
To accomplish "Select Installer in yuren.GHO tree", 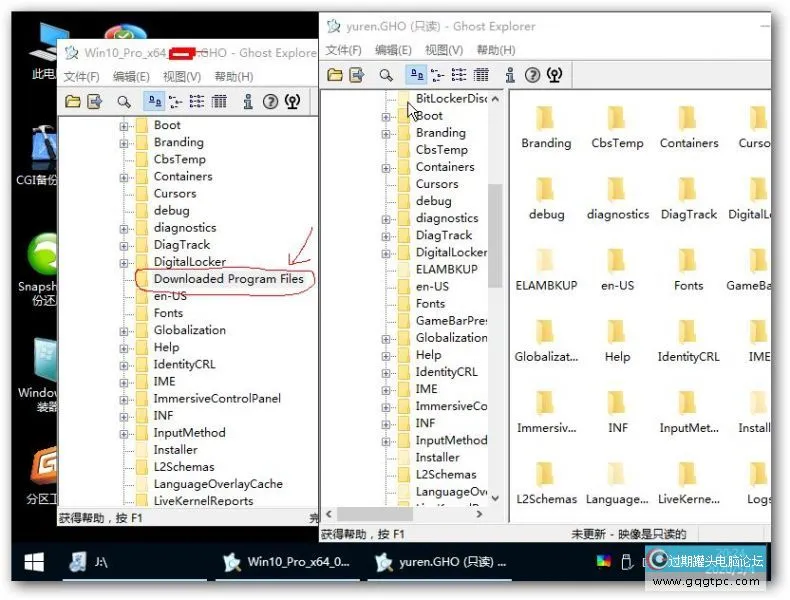I will (437, 457).
